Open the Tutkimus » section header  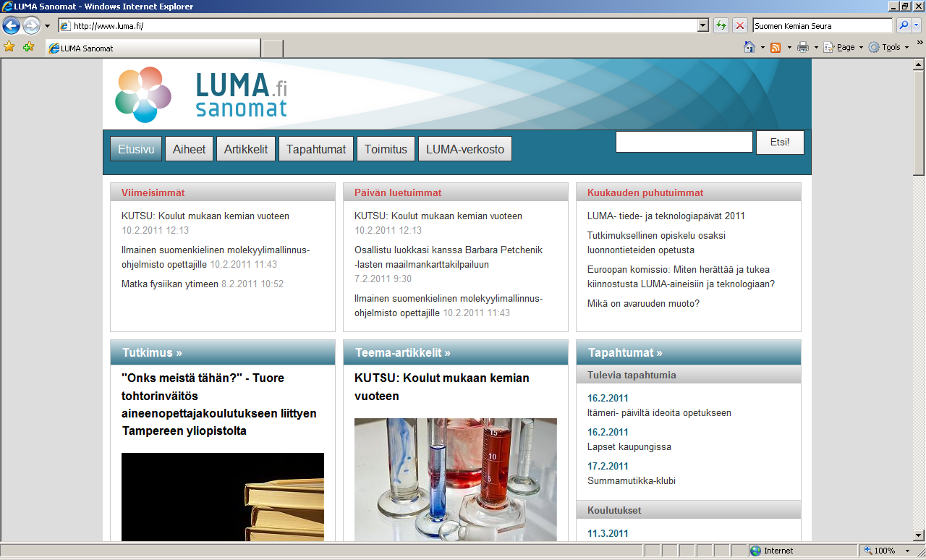pos(153,352)
